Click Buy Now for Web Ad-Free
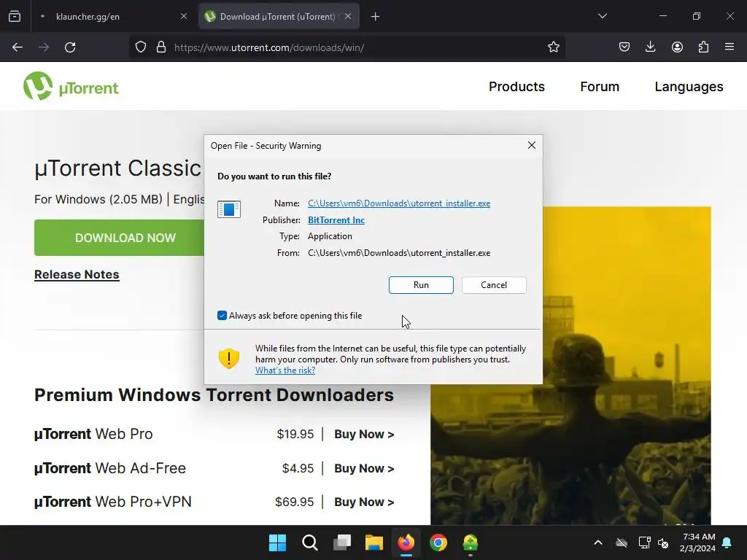The height and width of the screenshot is (560, 747). coord(364,469)
